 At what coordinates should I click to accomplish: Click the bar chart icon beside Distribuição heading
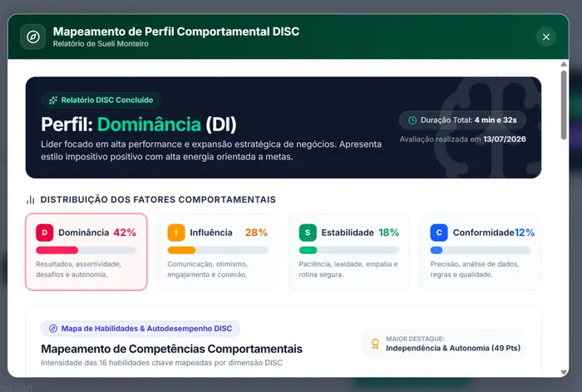pyautogui.click(x=31, y=200)
